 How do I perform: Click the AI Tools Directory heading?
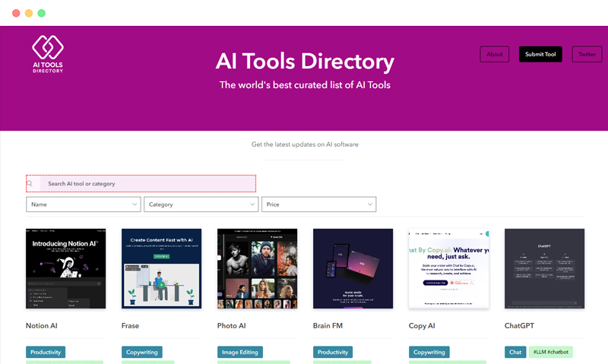pyautogui.click(x=305, y=62)
